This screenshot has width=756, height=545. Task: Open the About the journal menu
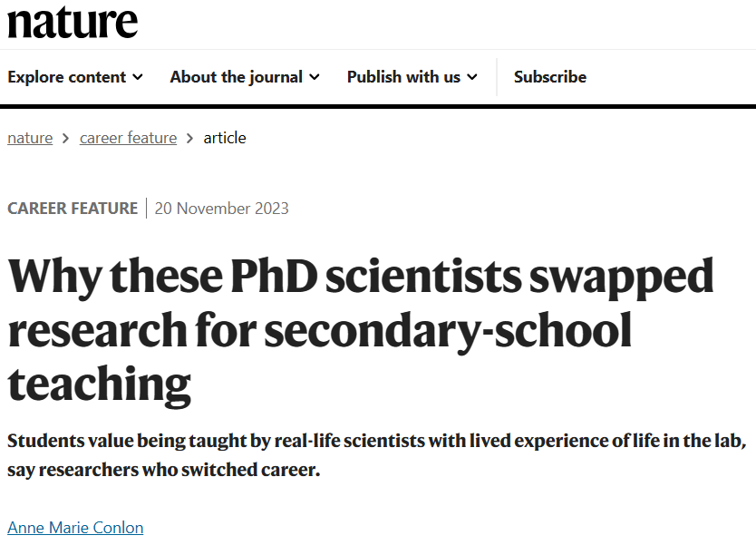tap(236, 77)
